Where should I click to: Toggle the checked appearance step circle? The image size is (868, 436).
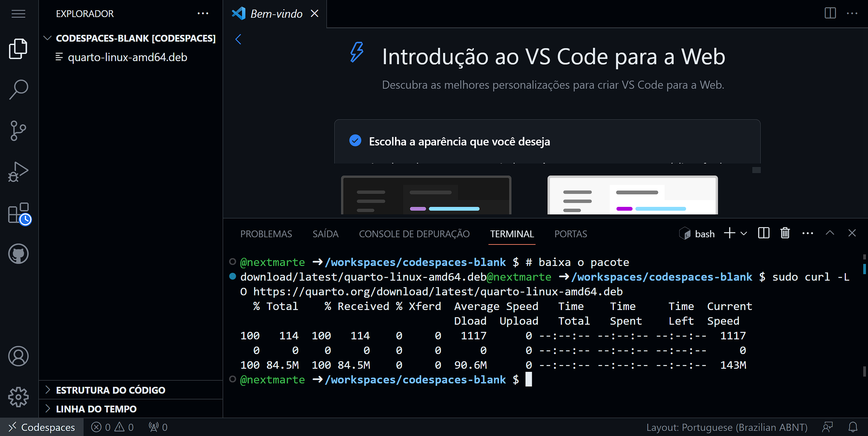coord(355,141)
